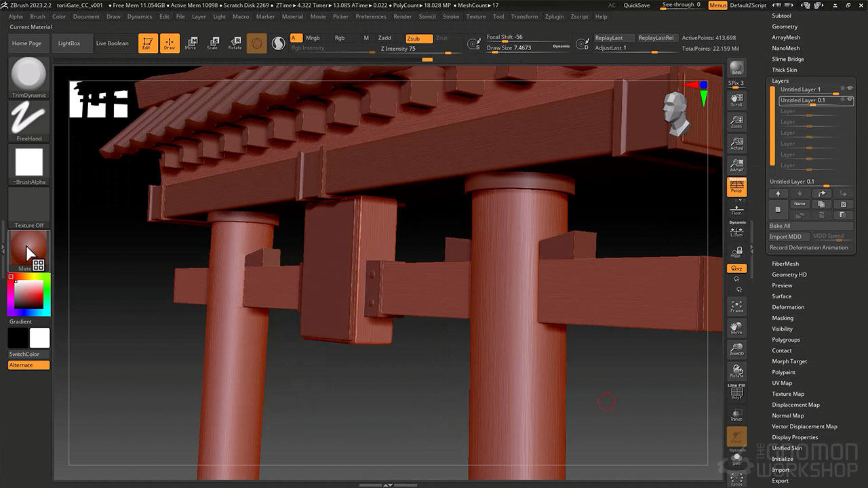Image resolution: width=868 pixels, height=488 pixels.
Task: Click the Actual size icon
Action: coord(736,144)
